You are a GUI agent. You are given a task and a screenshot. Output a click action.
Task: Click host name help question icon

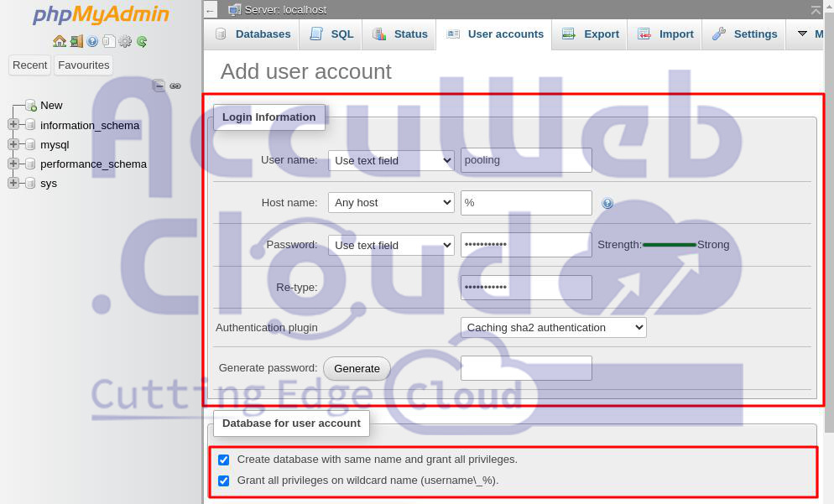pos(607,203)
